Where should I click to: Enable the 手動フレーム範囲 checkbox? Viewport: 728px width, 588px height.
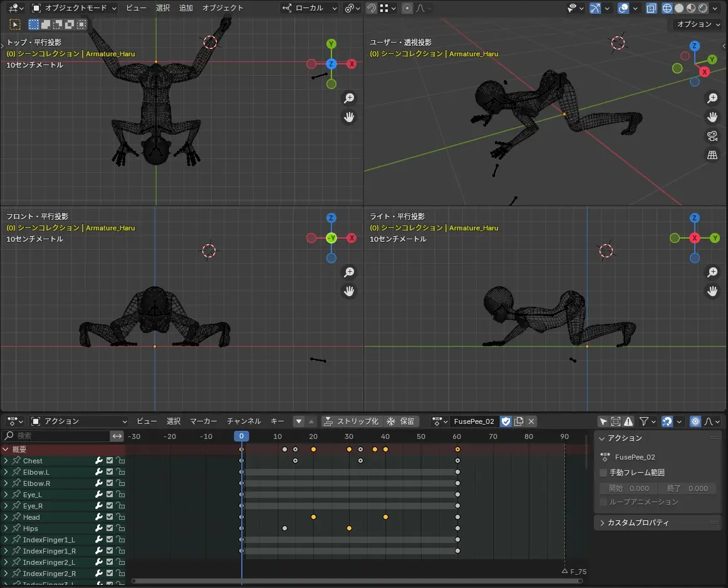(x=603, y=473)
